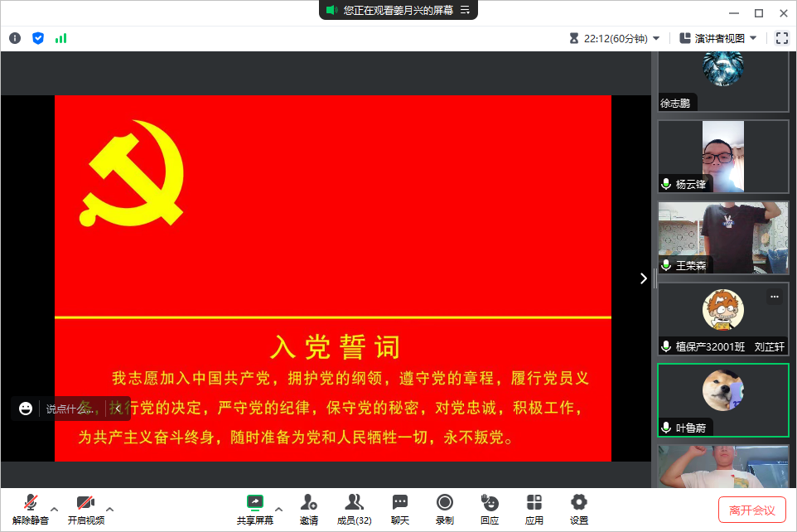Click the blue security shield icon
797x532 pixels.
coord(38,38)
